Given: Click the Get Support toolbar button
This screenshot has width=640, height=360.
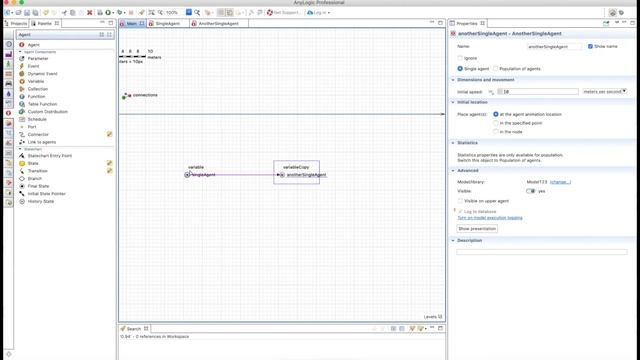Looking at the screenshot, I should [x=284, y=13].
